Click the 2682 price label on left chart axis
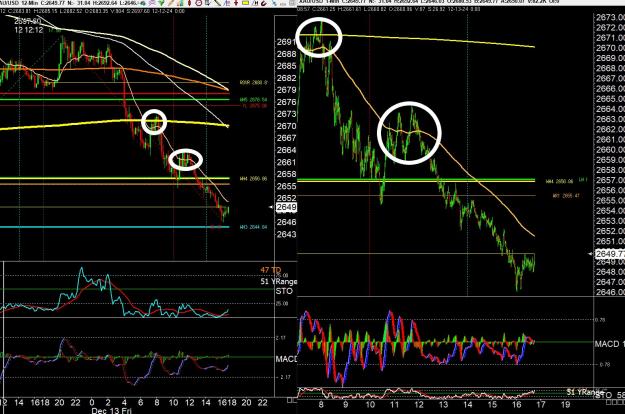The width and height of the screenshot is (625, 414). coord(286,78)
